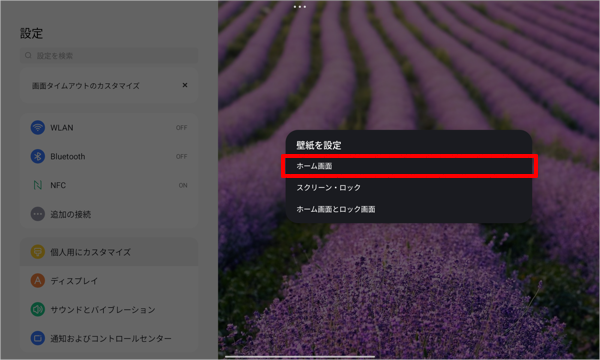600x360 pixels.
Task: Click the 設定 page title
Action: pos(31,33)
